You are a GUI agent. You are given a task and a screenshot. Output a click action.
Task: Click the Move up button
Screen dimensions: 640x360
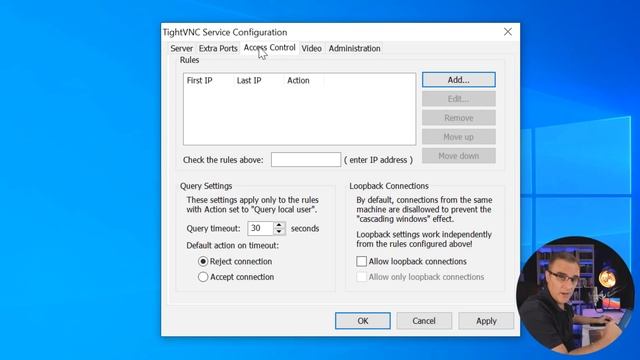point(459,137)
